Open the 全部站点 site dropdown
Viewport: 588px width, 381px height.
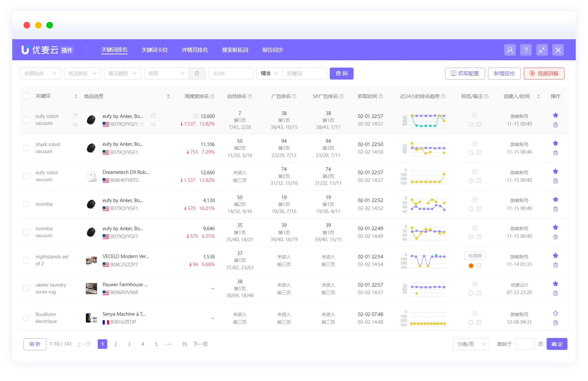[x=40, y=74]
